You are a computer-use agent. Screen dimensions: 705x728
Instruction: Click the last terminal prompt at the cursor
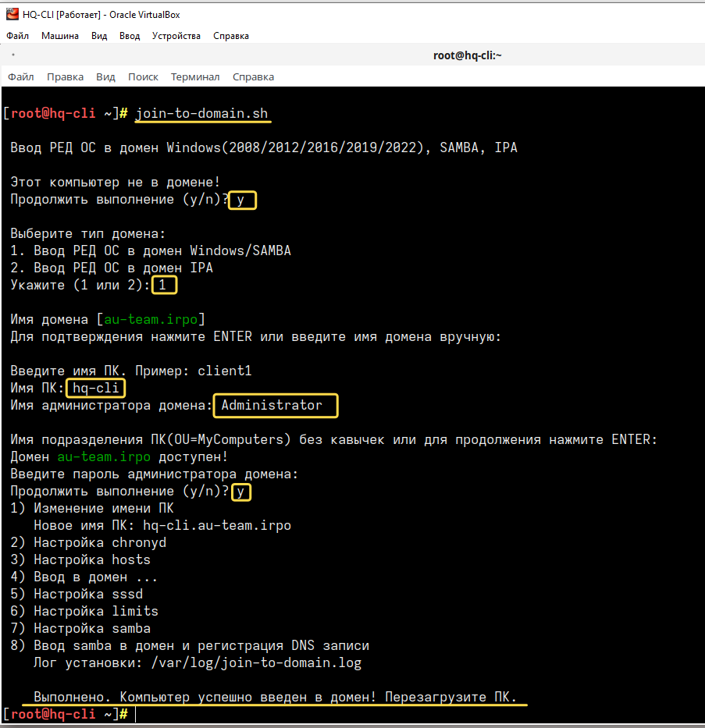coord(69,714)
